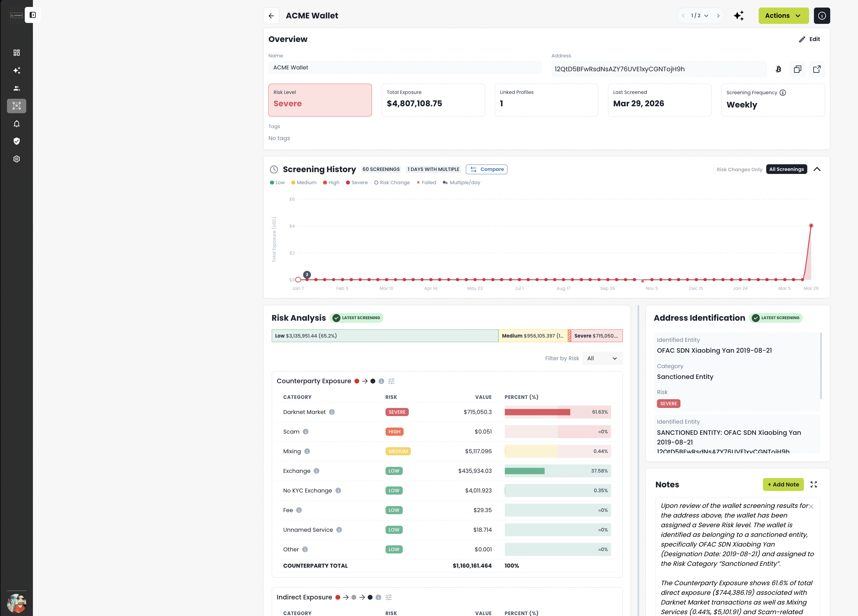The image size is (858, 616).
Task: Open the Actions dropdown menu
Action: click(783, 15)
